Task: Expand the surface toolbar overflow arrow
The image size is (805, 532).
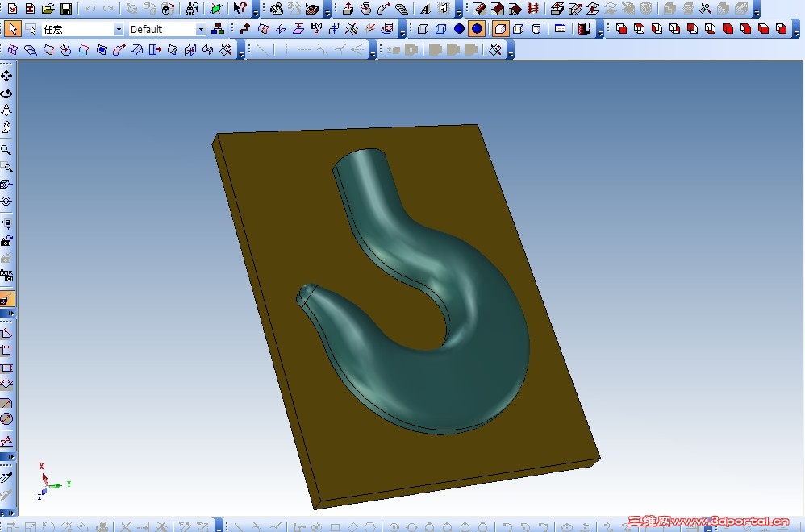Action: [241, 53]
